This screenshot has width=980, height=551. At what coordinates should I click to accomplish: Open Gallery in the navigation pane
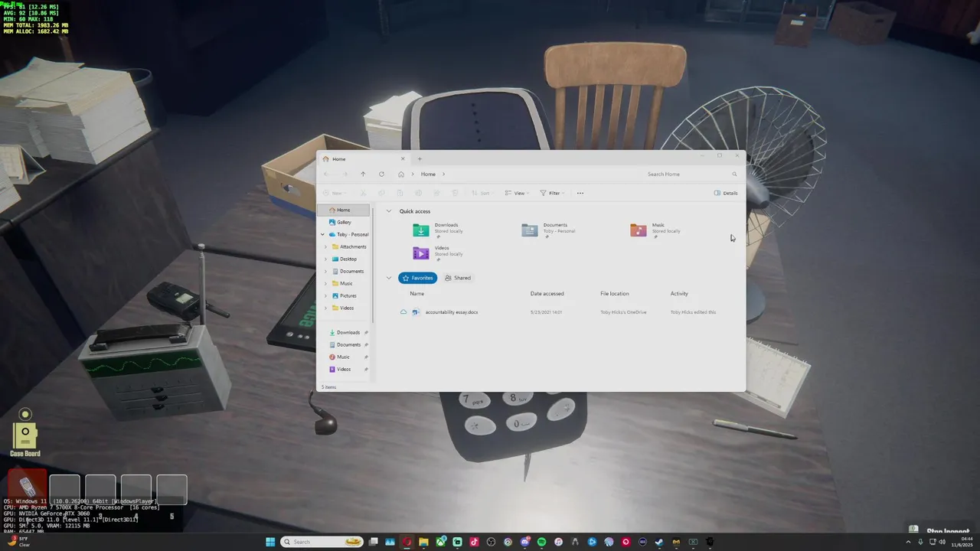345,222
